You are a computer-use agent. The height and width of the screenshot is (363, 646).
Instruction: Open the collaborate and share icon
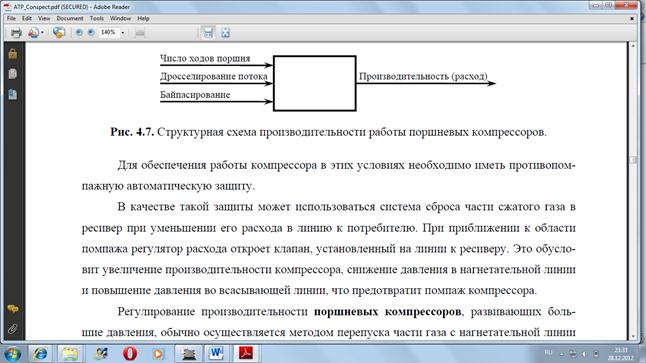(x=59, y=33)
